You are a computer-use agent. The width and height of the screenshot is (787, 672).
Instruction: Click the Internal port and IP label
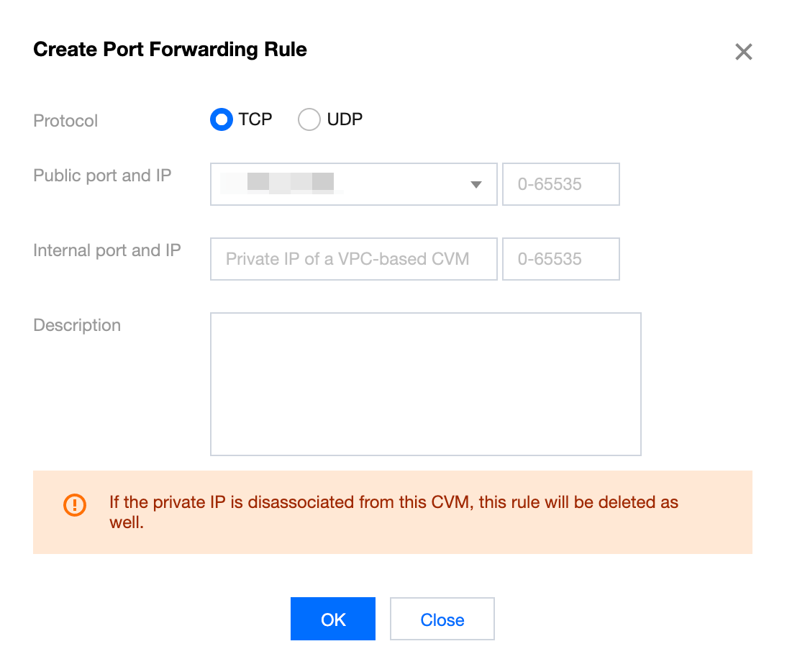coord(106,250)
